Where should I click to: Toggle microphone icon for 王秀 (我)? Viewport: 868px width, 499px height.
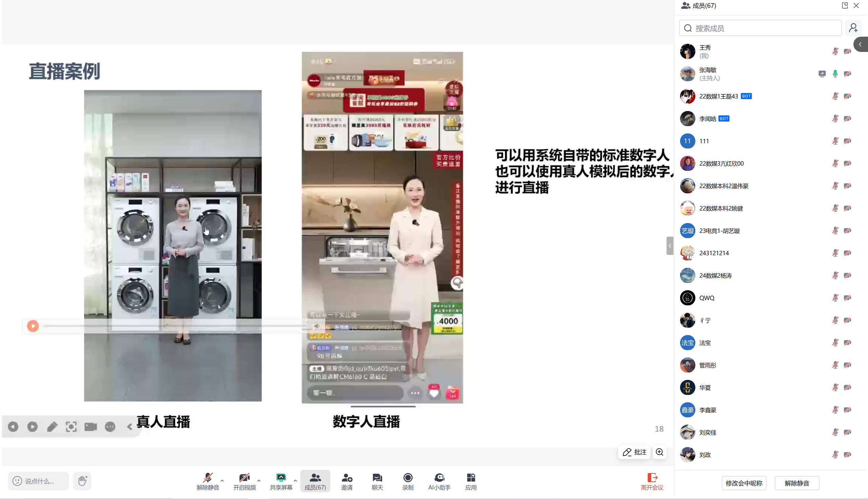coord(835,51)
